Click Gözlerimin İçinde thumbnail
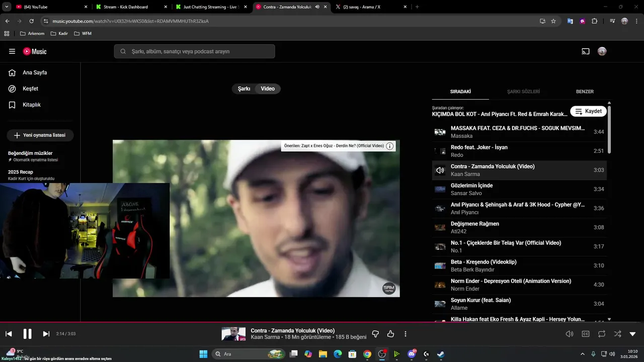The height and width of the screenshot is (362, 644). click(440, 189)
